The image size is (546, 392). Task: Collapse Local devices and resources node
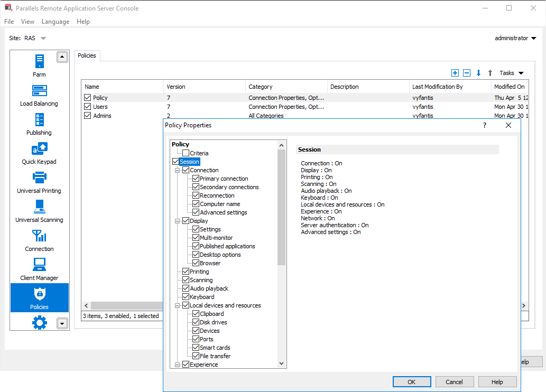[177, 306]
